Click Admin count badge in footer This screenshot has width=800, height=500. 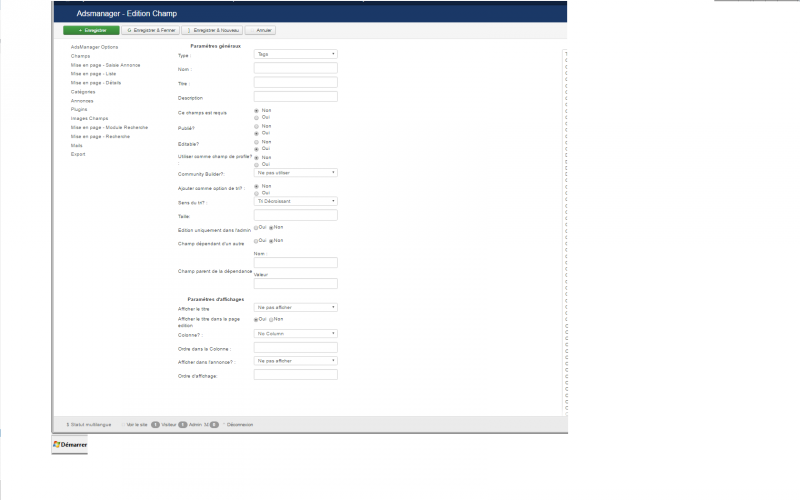[x=183, y=425]
